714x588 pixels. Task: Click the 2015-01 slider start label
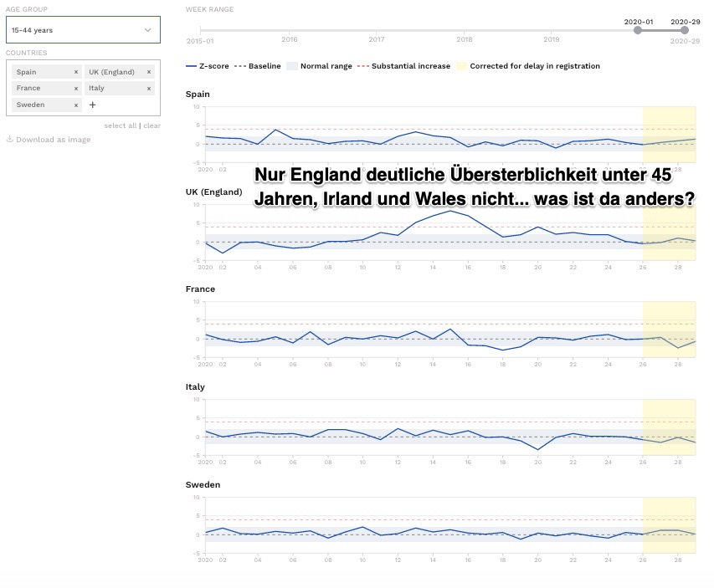click(x=200, y=41)
